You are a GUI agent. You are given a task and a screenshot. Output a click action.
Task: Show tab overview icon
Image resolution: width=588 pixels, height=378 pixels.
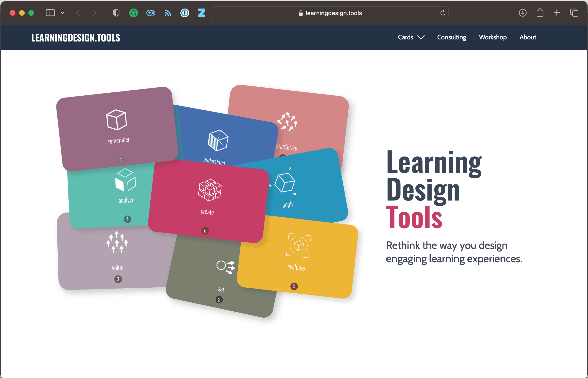click(x=574, y=13)
